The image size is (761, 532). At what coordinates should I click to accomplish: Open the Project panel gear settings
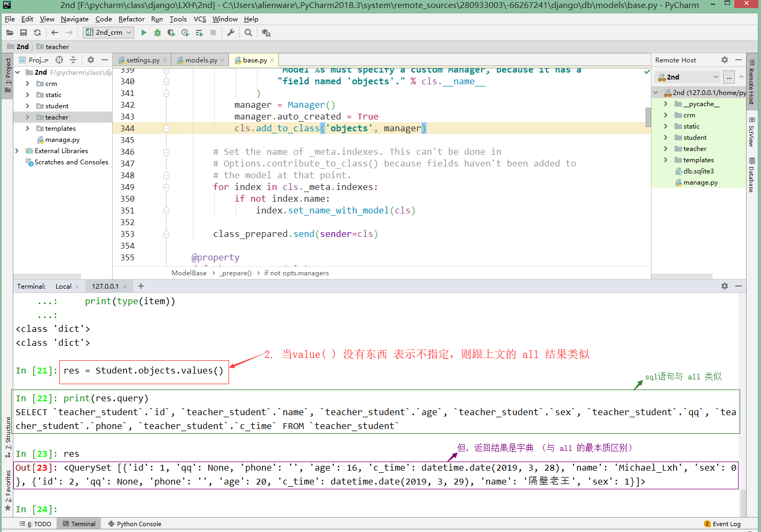[91, 60]
